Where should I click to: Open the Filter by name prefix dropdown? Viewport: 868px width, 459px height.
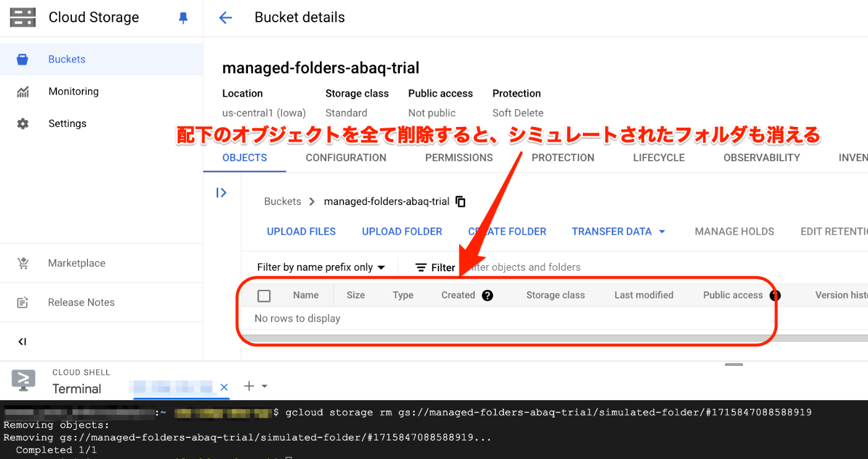tap(321, 268)
